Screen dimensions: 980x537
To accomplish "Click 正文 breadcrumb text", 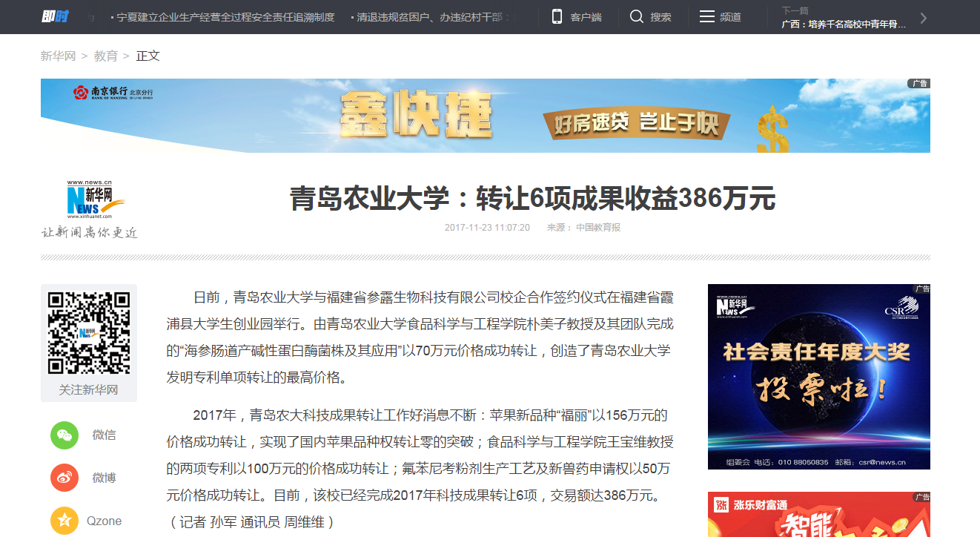I will (148, 56).
